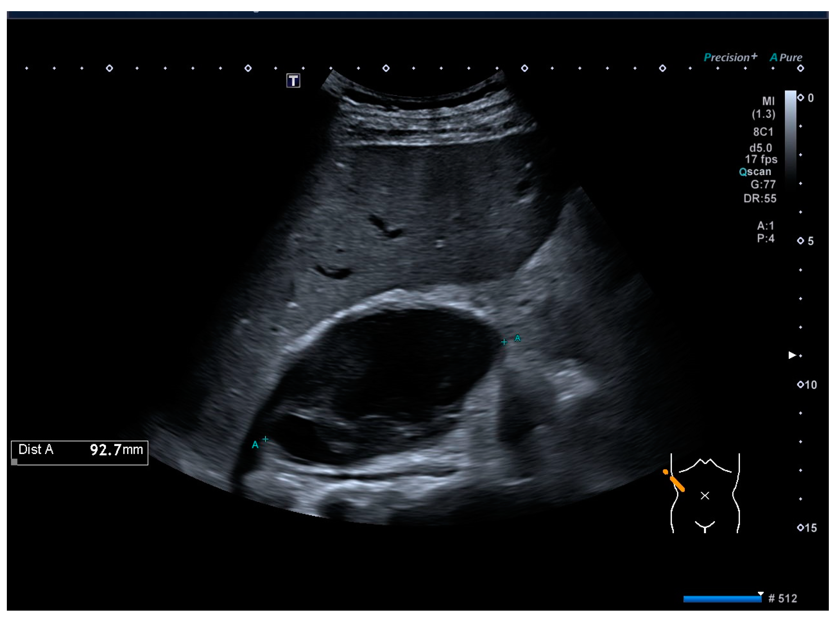Image resolution: width=840 pixels, height=620 pixels.
Task: Click the small gray handle on the Dist A box
Action: pyautogui.click(x=14, y=462)
